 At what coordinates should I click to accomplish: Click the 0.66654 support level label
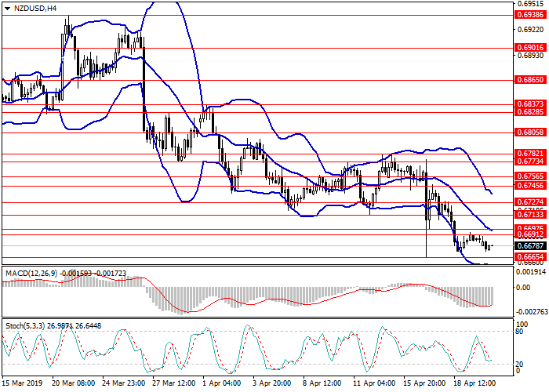pyautogui.click(x=529, y=256)
